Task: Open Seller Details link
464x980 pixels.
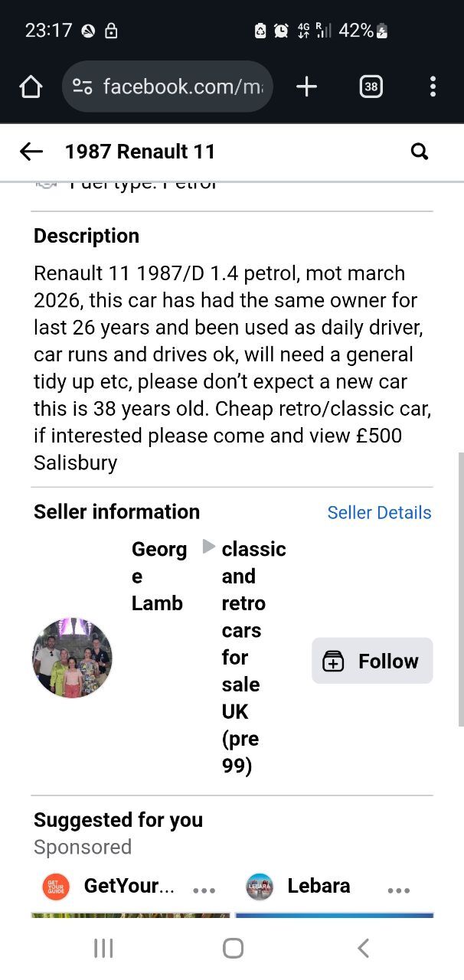Action: (379, 513)
